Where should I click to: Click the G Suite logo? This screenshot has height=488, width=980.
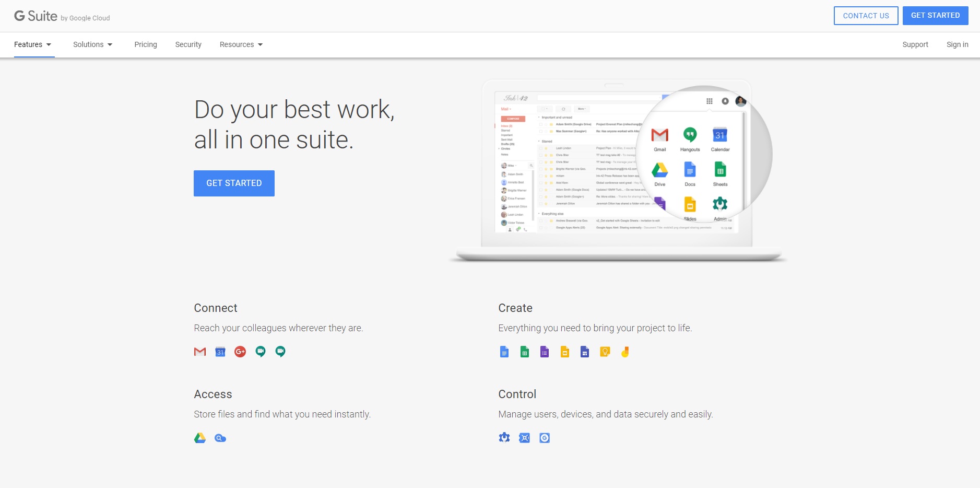[x=36, y=16]
